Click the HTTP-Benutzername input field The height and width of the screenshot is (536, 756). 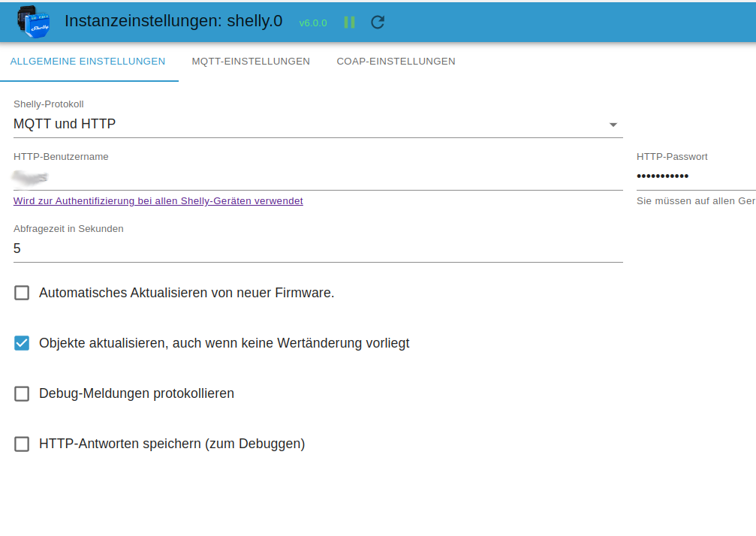click(x=318, y=177)
